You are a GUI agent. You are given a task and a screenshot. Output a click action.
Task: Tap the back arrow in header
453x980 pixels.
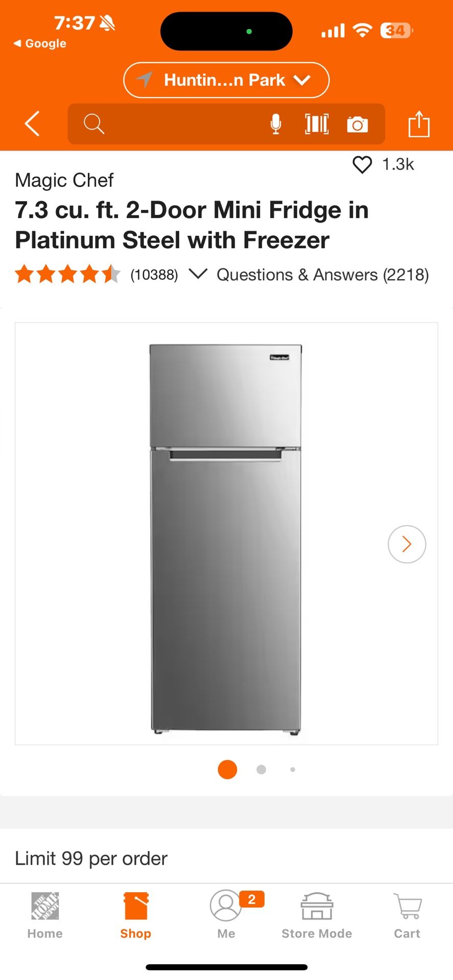pos(32,124)
